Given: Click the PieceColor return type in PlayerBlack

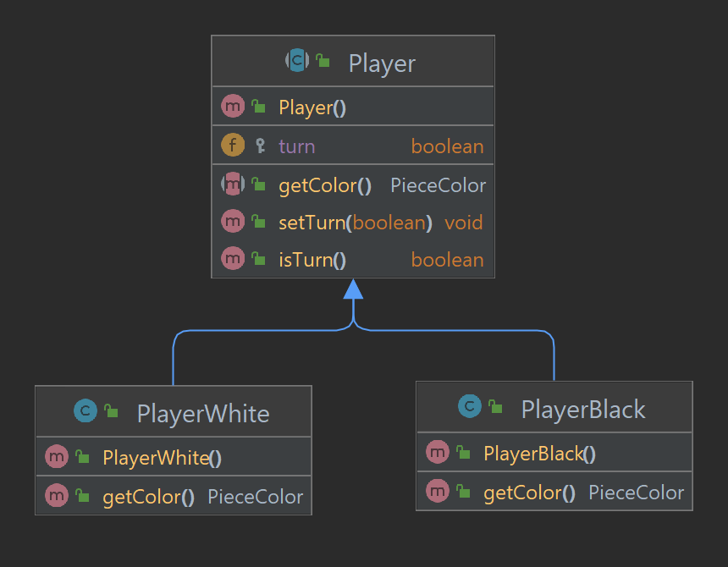Looking at the screenshot, I should 636,492.
